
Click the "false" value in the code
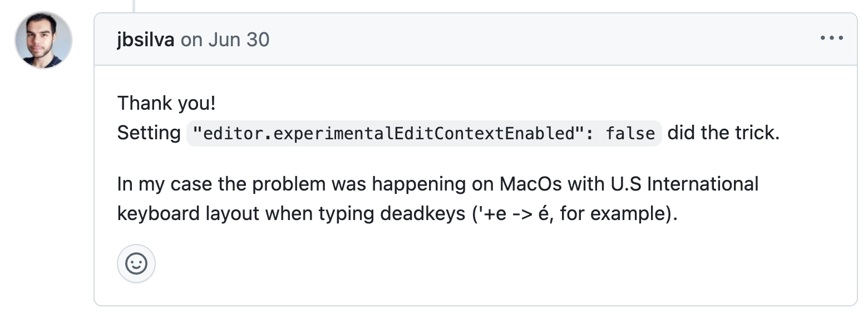(x=630, y=134)
